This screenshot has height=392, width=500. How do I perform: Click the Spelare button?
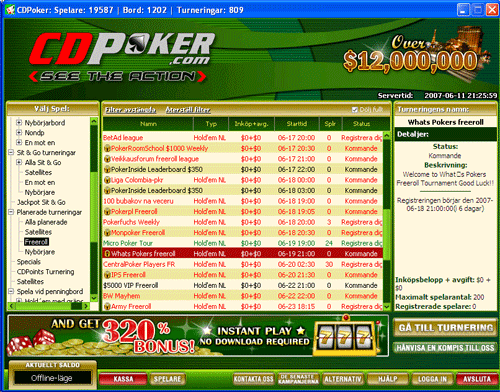167,379
